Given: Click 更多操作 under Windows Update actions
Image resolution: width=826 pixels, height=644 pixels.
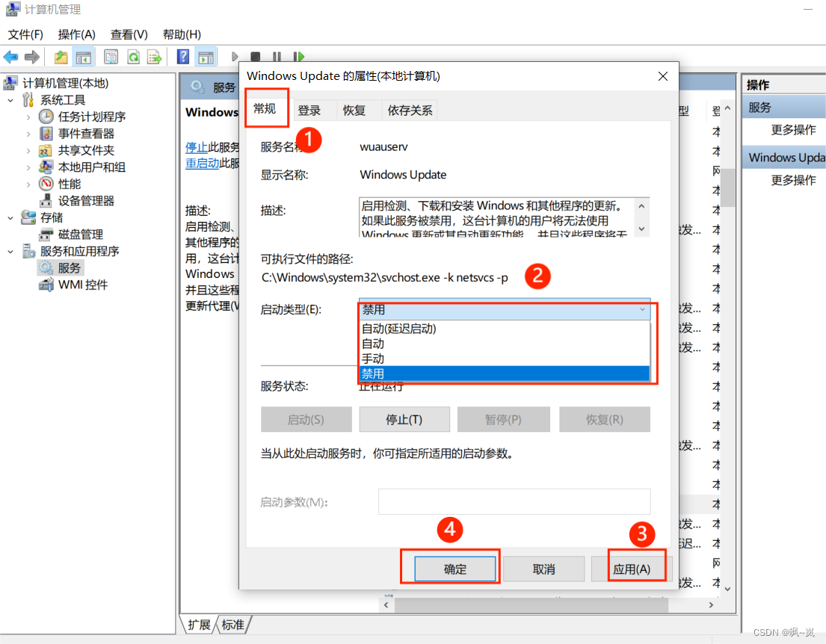Looking at the screenshot, I should (793, 180).
